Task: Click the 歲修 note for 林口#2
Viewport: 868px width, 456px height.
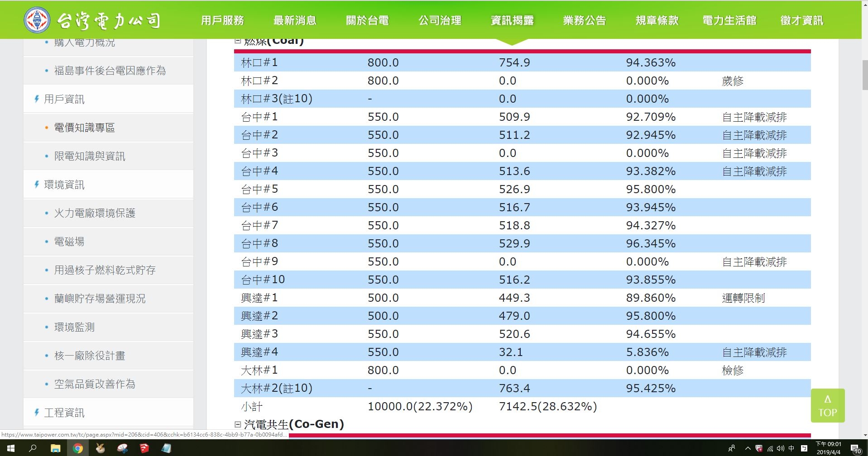Action: click(733, 81)
